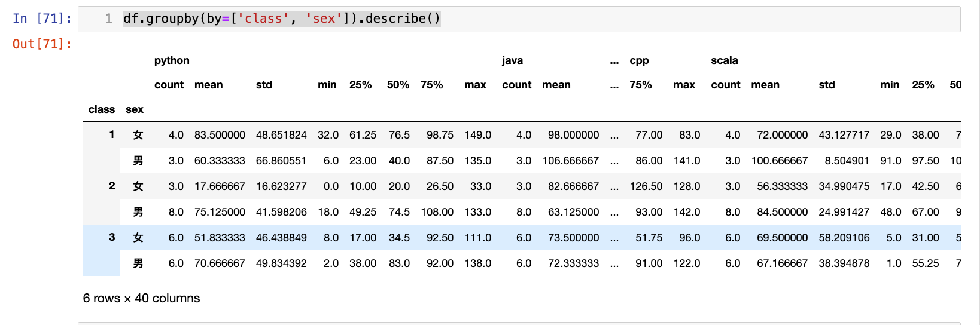Click the class index header label
The height and width of the screenshot is (325, 980).
tap(101, 109)
